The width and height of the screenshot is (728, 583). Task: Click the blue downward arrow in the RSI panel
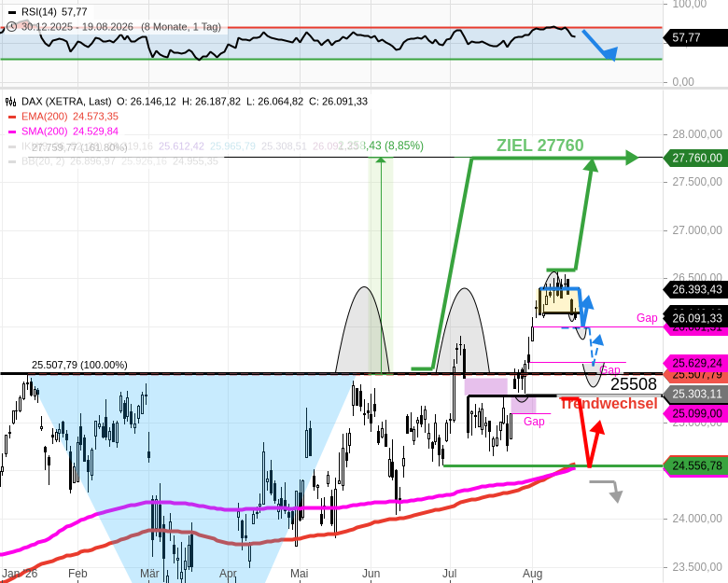pos(600,46)
